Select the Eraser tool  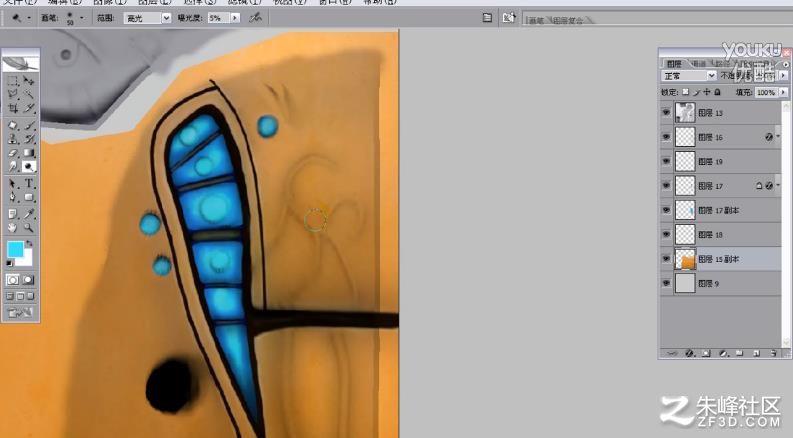[x=13, y=152]
